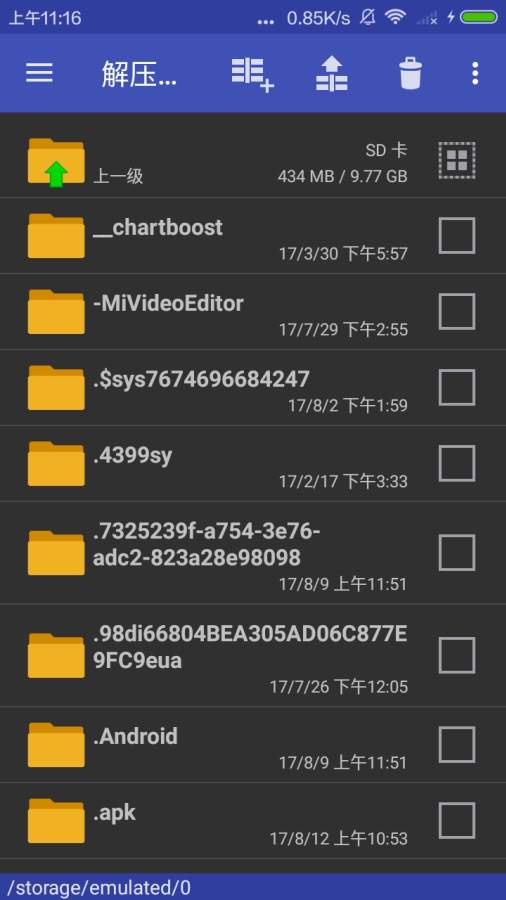The image size is (506, 900).
Task: Tap the /storage/emulated/0 path bar
Action: click(253, 887)
